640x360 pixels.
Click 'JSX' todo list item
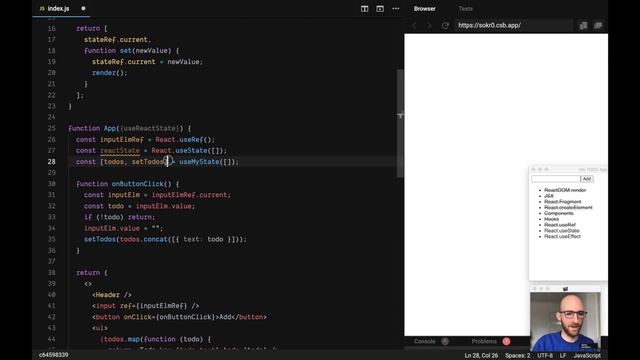click(x=549, y=196)
